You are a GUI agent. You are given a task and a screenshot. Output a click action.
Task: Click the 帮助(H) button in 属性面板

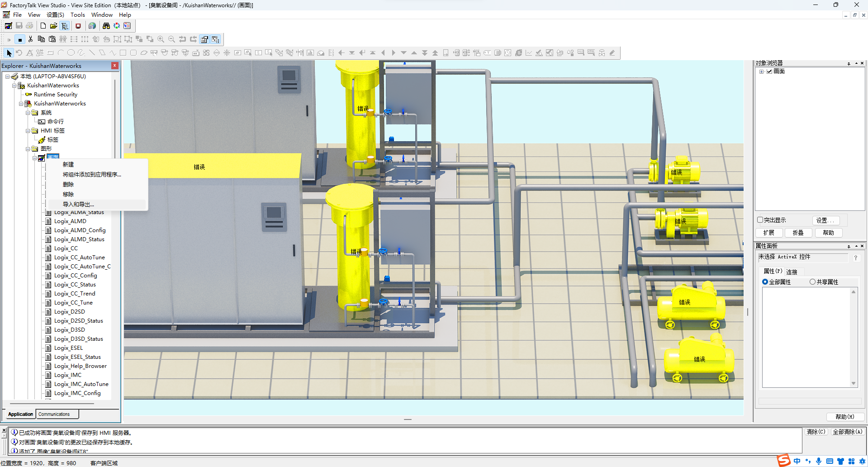(x=845, y=417)
